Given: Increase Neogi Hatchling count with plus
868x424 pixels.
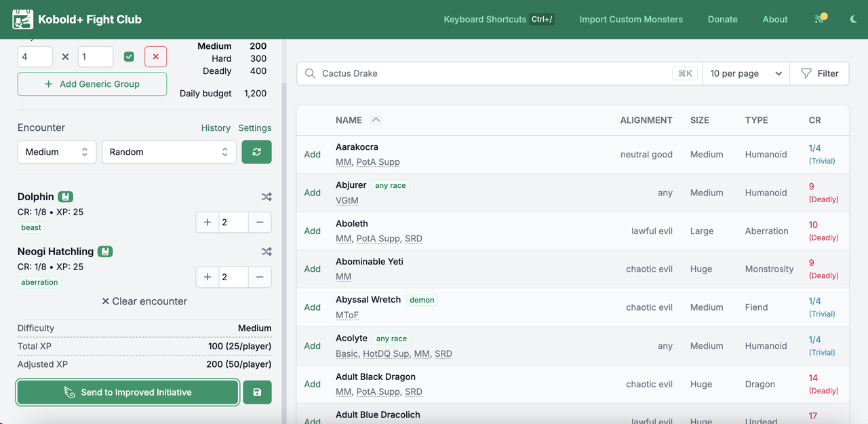Looking at the screenshot, I should 208,277.
